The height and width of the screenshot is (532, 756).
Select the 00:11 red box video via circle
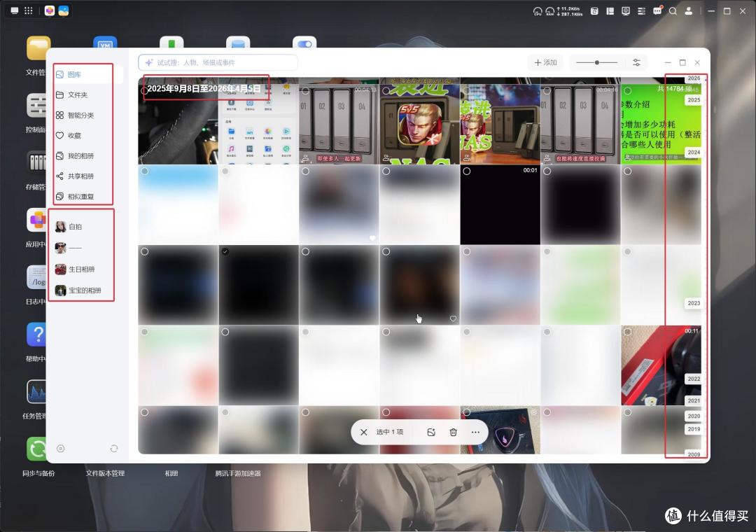pyautogui.click(x=628, y=332)
